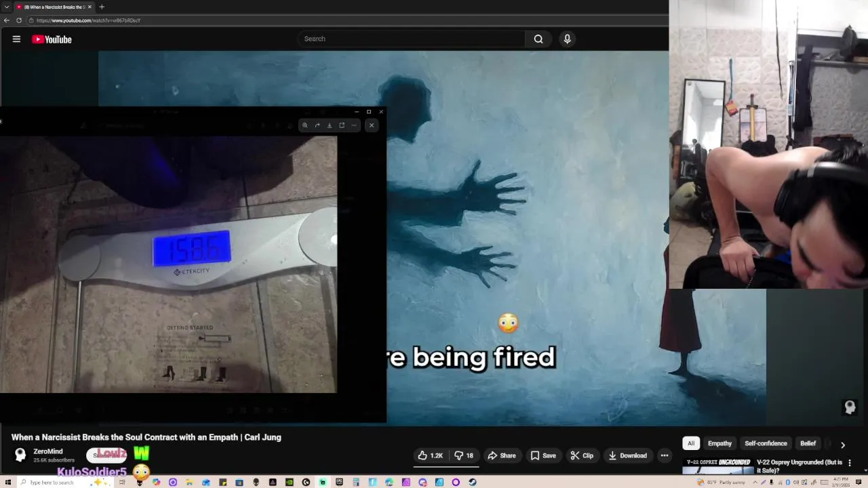
Task: Open touch keyboard tray icon
Action: tap(824, 482)
